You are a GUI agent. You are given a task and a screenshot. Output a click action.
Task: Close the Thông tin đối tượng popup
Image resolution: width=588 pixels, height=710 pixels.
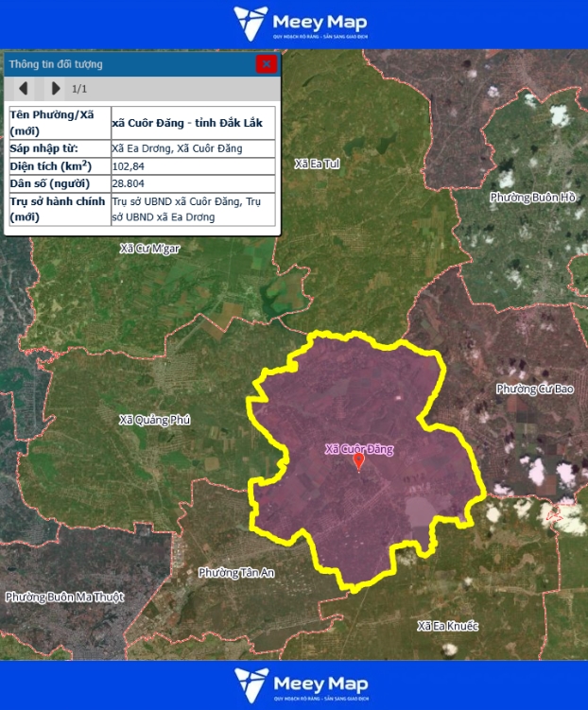(x=266, y=64)
